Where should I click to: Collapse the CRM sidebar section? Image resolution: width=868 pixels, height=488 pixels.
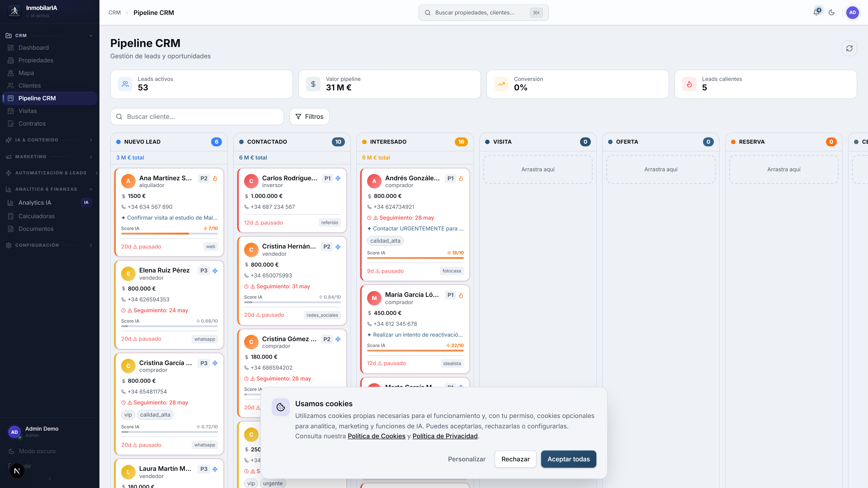49,35
